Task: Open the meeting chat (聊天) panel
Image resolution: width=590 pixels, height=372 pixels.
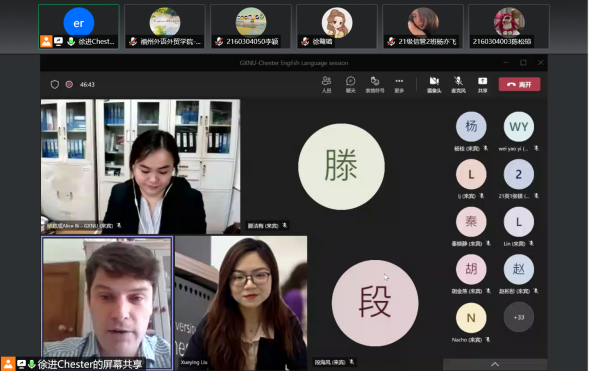Action: pos(351,84)
